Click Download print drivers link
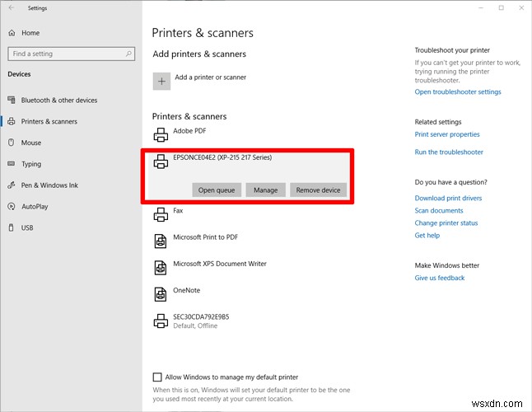532x412 pixels. click(x=448, y=199)
